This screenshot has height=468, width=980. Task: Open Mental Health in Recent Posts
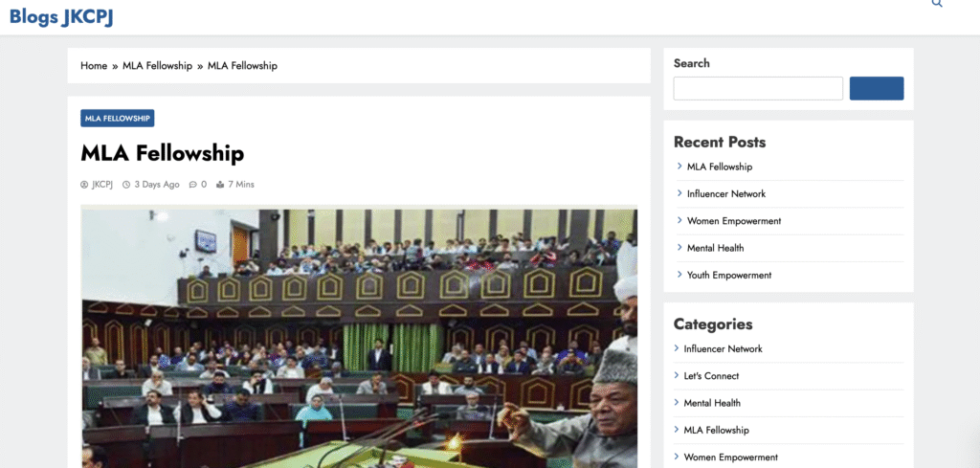point(715,248)
